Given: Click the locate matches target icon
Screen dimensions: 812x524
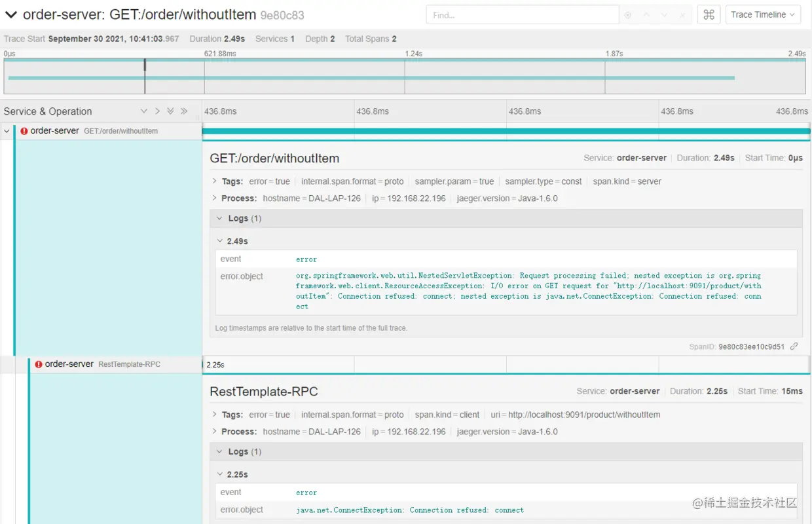Looking at the screenshot, I should pyautogui.click(x=628, y=15).
